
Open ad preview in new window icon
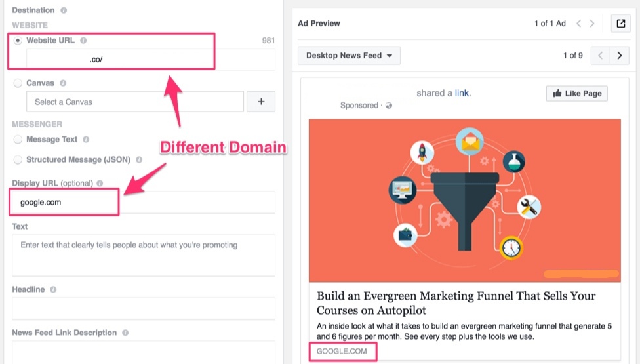620,24
